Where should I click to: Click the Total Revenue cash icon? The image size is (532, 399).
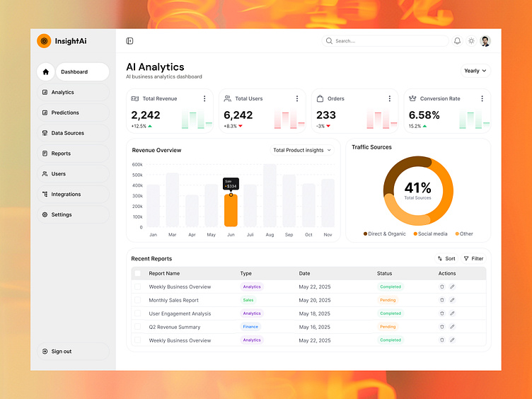[x=134, y=98]
